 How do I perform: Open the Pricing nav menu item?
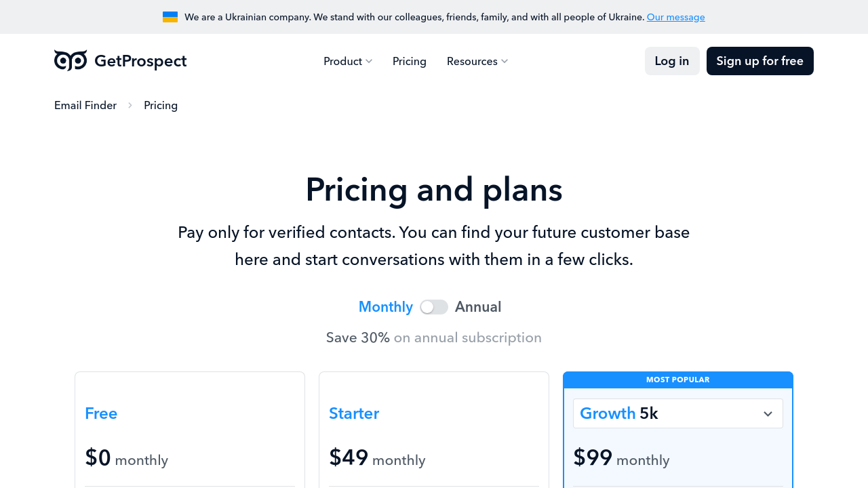[x=410, y=62]
